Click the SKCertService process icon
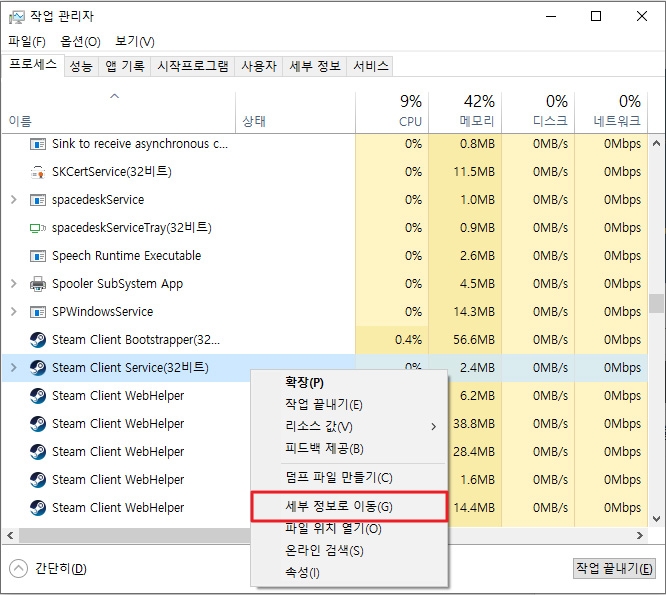Viewport: 666px width, 595px height. (x=38, y=172)
